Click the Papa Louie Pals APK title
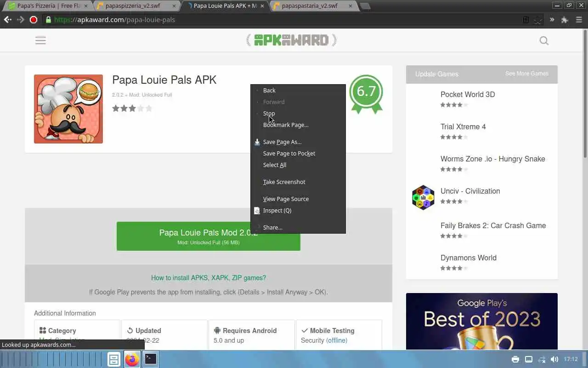The height and width of the screenshot is (368, 588). coord(164,80)
